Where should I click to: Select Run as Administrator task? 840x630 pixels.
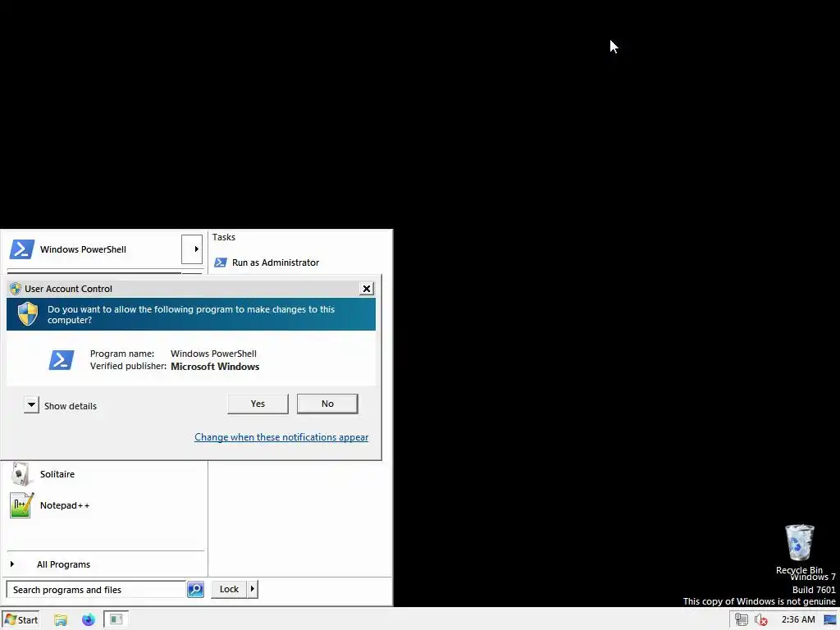[x=276, y=262]
